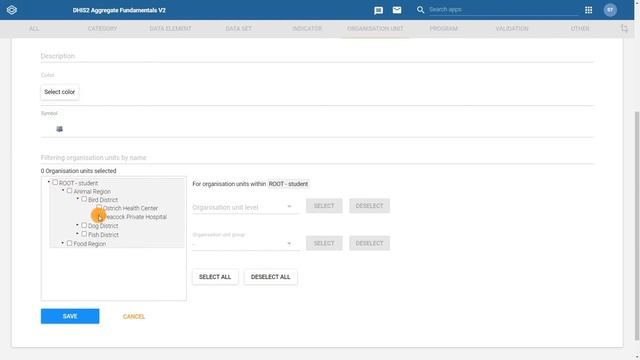Switch to the VALIDATION tab

click(512, 29)
